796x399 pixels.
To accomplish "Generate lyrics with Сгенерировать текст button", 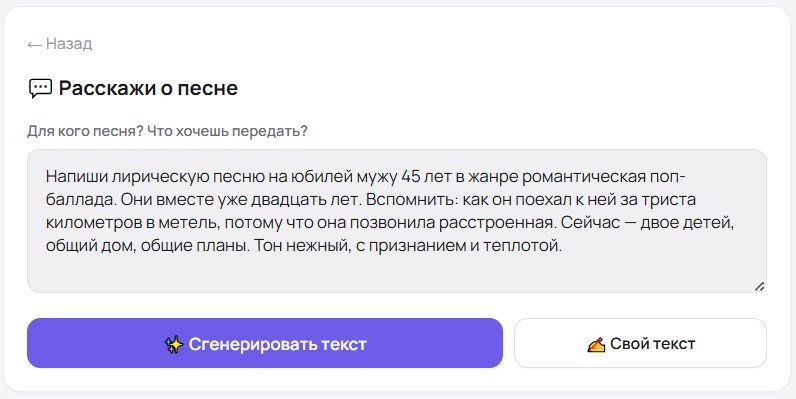I will tap(264, 343).
